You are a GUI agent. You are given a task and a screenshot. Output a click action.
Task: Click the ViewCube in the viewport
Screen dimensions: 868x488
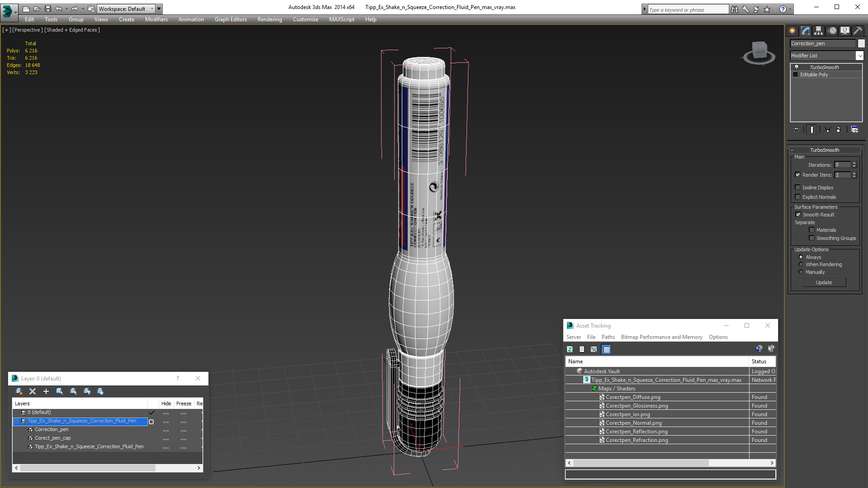(x=759, y=52)
